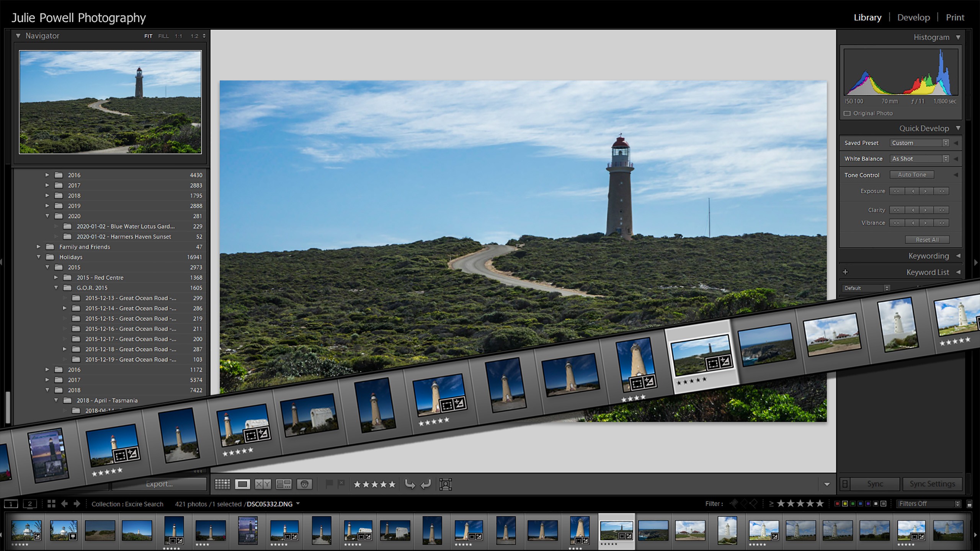Select the Compare view XY icon

tap(263, 484)
